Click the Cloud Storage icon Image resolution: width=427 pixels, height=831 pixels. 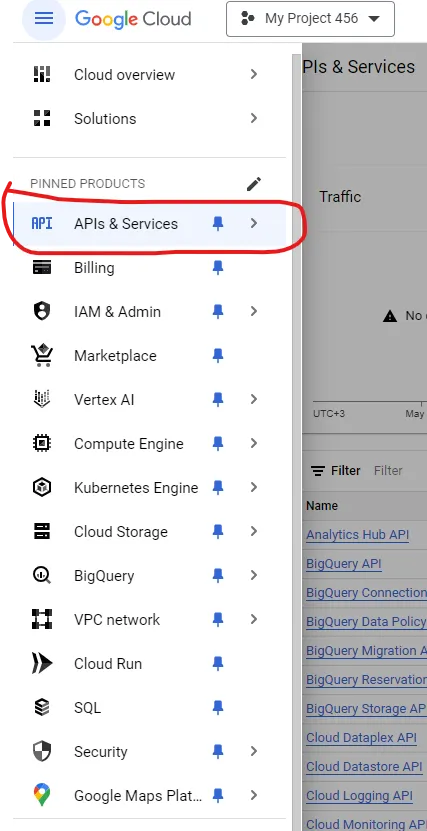[42, 532]
